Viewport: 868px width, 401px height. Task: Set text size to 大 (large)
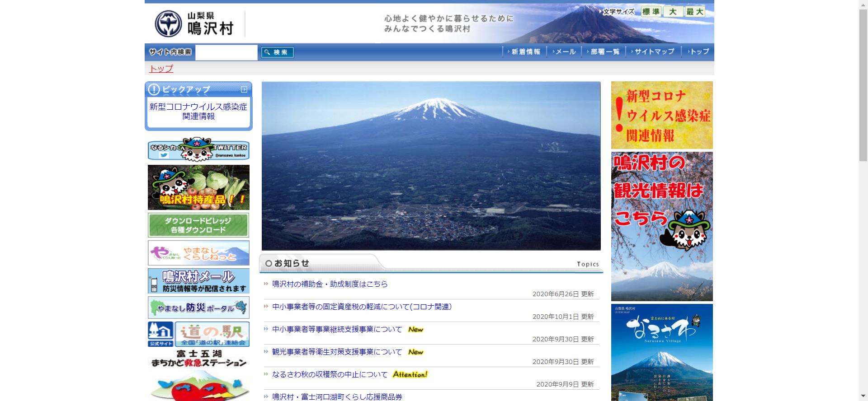(673, 12)
